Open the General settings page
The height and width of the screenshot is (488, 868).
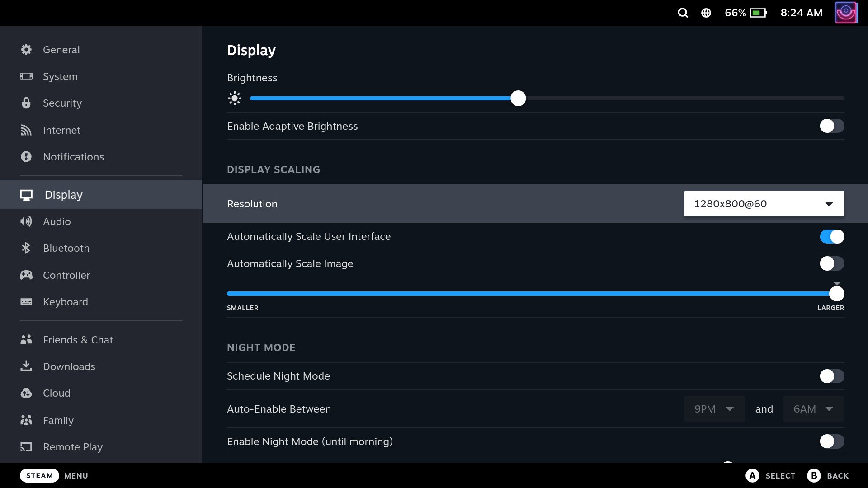[x=100, y=50]
